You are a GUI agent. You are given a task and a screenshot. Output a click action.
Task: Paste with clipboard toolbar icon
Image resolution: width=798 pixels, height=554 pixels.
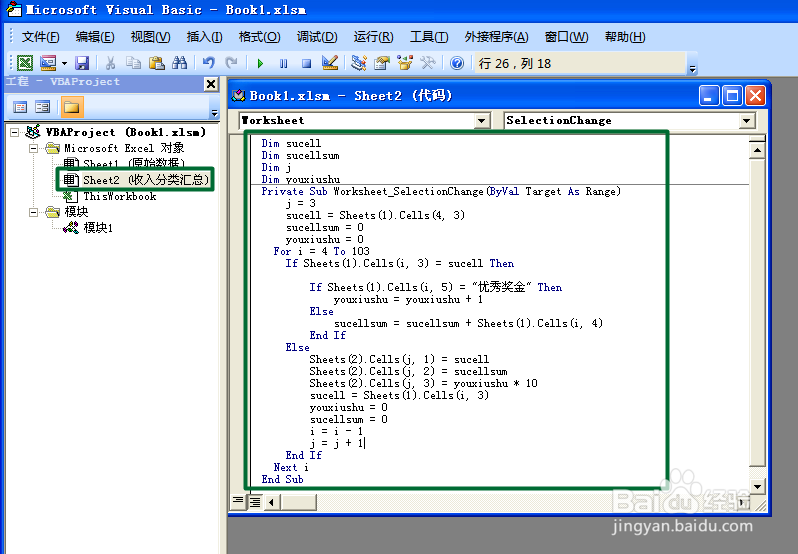pyautogui.click(x=157, y=63)
